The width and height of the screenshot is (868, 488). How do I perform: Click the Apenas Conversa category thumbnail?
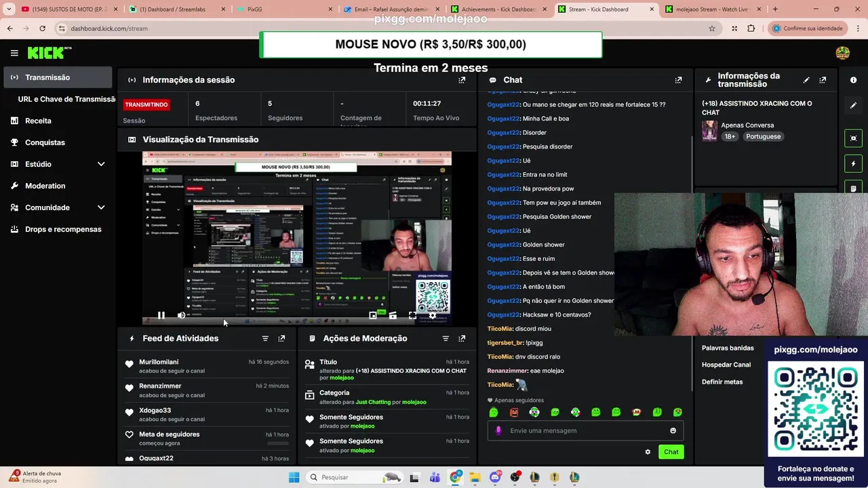click(x=709, y=131)
